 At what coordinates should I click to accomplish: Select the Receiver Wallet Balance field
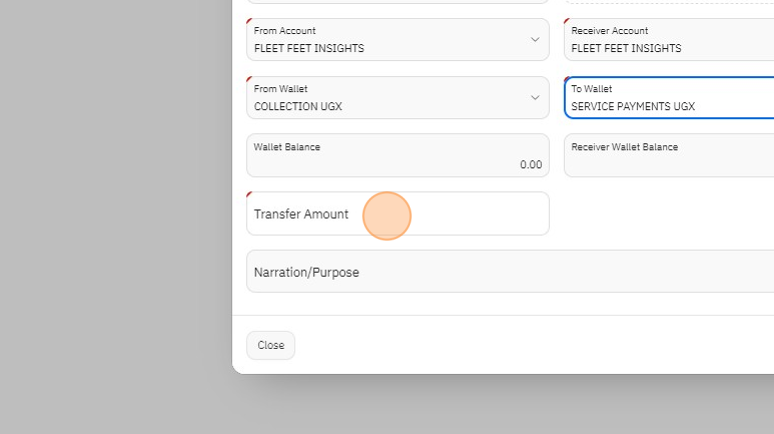coord(668,156)
